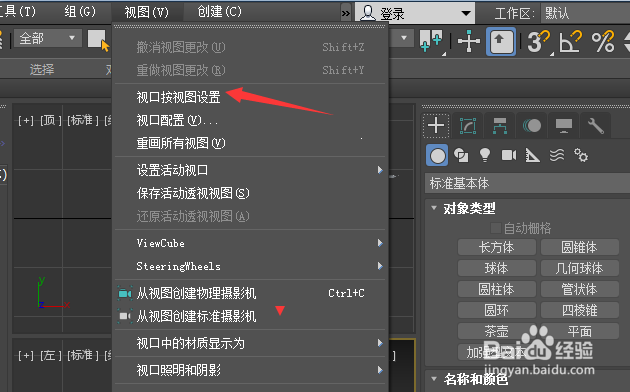Open the 工作区 默认 dropdown

(585, 13)
